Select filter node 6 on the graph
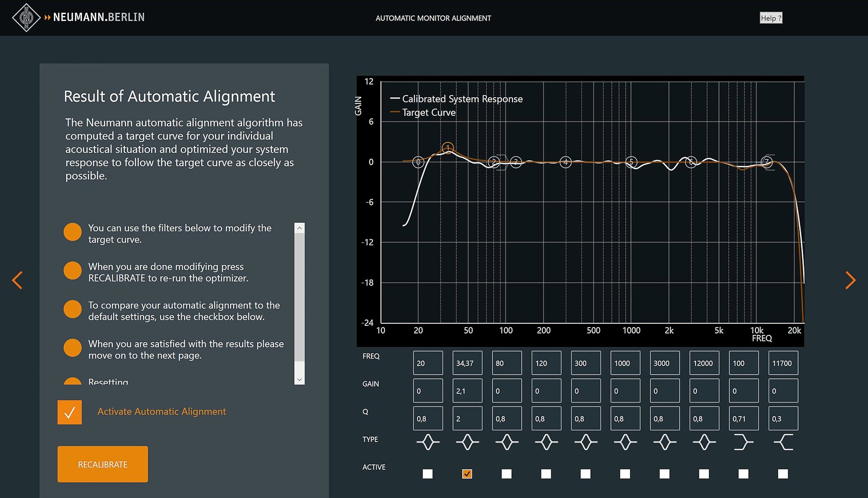This screenshot has height=498, width=868. coord(691,162)
